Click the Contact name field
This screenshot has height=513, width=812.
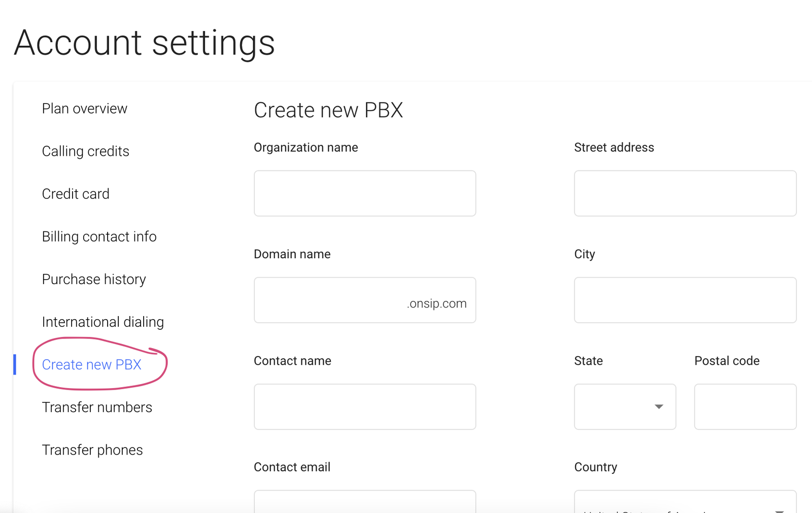coord(364,406)
